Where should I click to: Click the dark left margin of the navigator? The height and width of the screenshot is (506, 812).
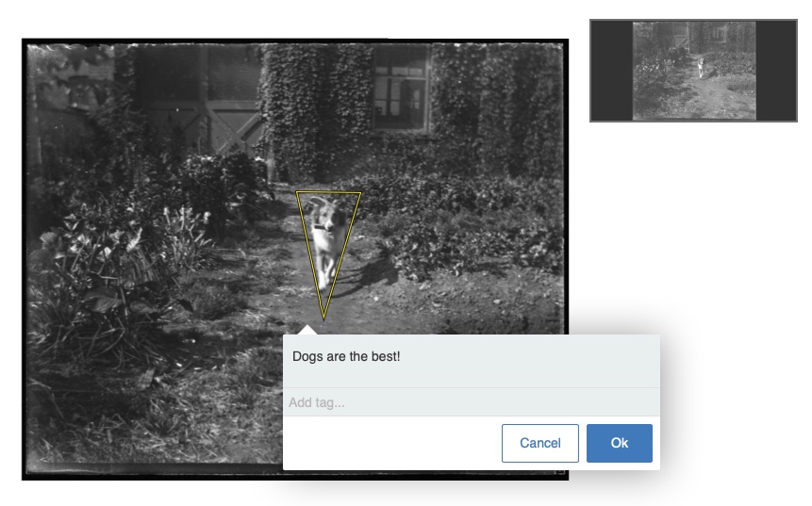click(611, 71)
